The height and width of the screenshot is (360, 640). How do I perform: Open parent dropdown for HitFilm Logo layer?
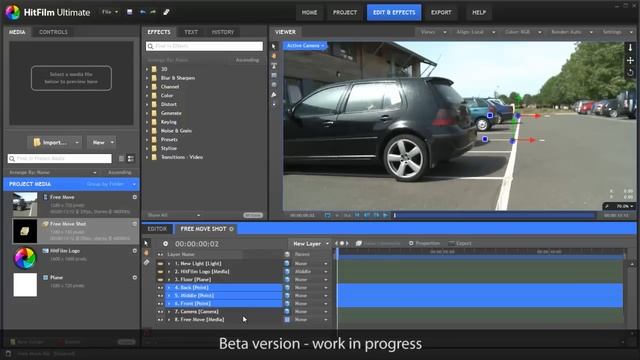[325, 272]
